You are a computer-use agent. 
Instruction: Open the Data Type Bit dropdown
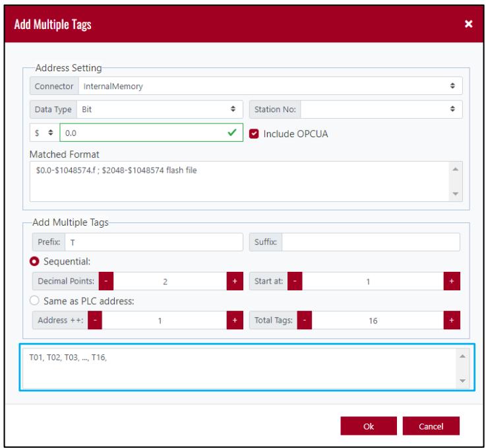coord(160,109)
